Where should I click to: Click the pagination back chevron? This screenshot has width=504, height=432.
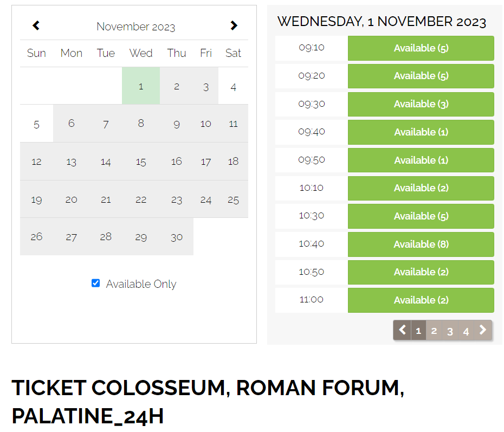402,330
